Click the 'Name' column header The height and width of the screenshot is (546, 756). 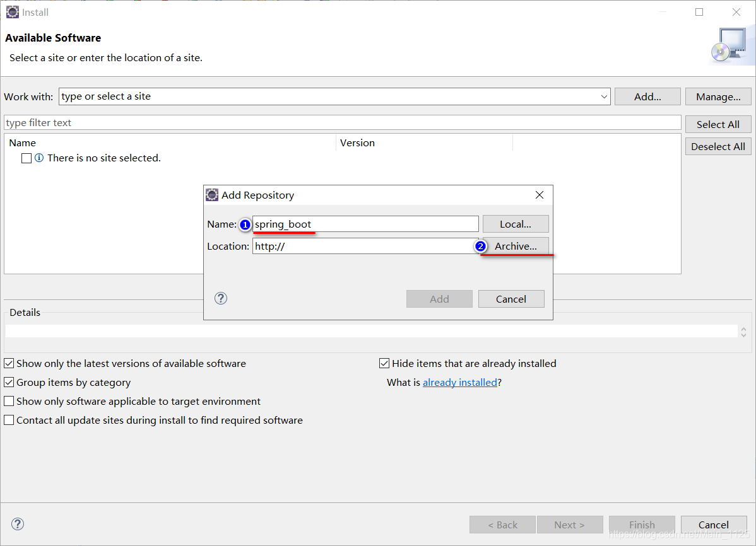[x=170, y=142]
